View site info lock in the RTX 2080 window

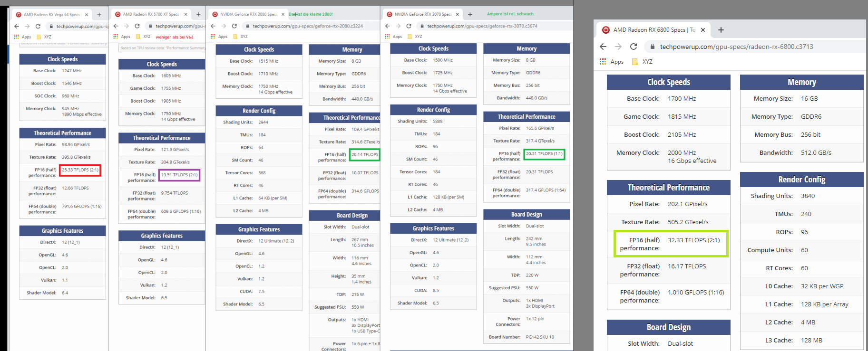[x=247, y=26]
